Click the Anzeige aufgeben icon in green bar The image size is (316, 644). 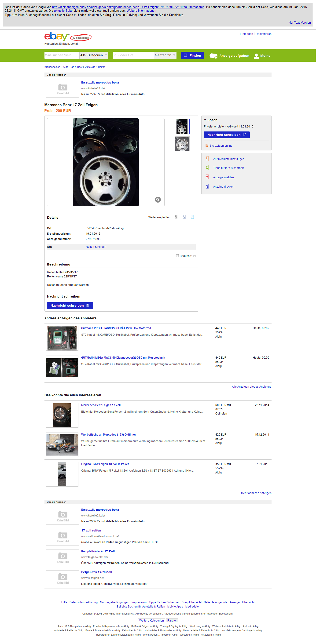click(x=213, y=56)
